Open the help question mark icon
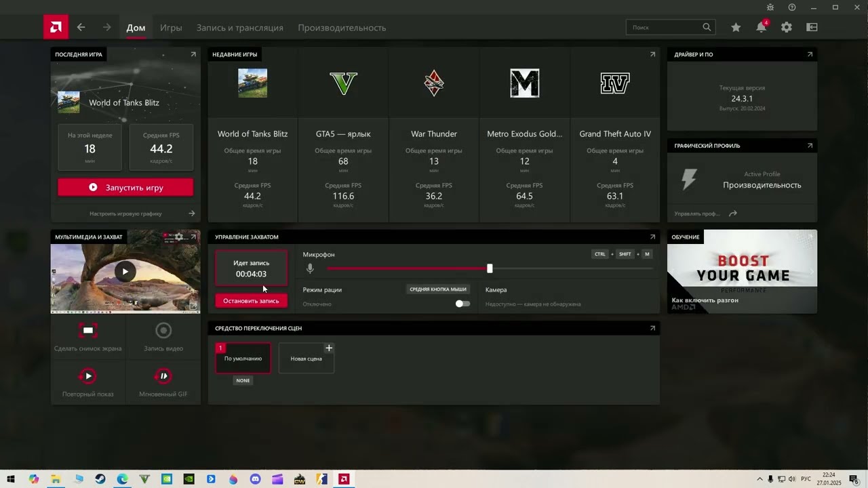The image size is (868, 488). [792, 7]
